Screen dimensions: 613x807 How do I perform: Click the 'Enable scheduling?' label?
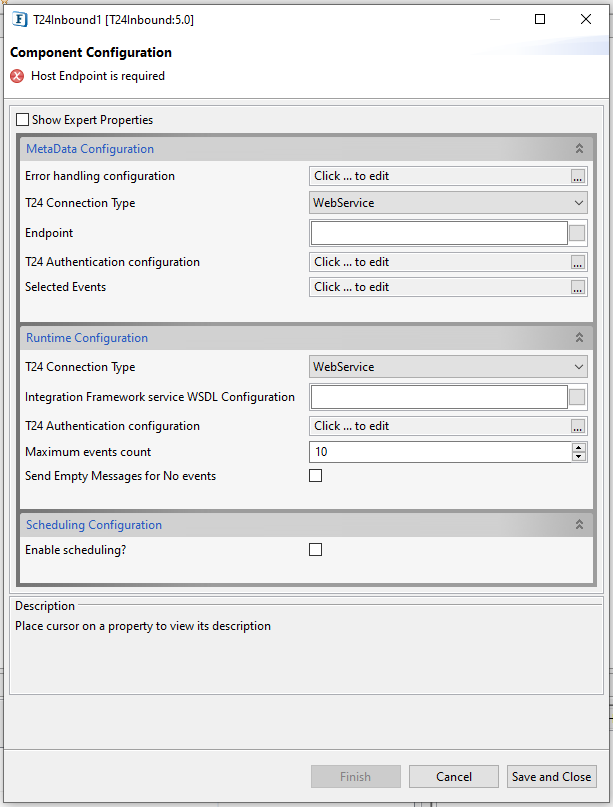76,550
